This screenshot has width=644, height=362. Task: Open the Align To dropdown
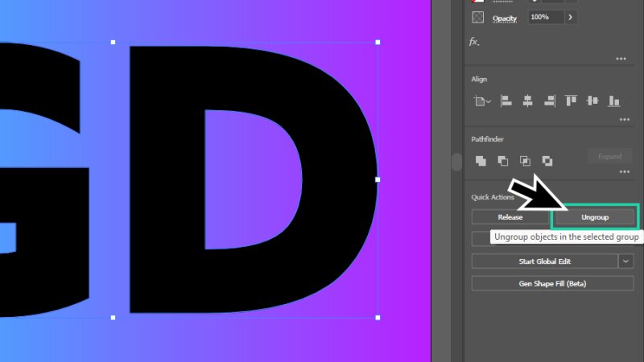click(x=481, y=101)
